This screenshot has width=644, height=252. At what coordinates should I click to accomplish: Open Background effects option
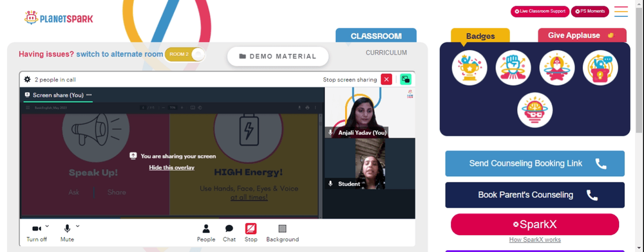click(283, 233)
